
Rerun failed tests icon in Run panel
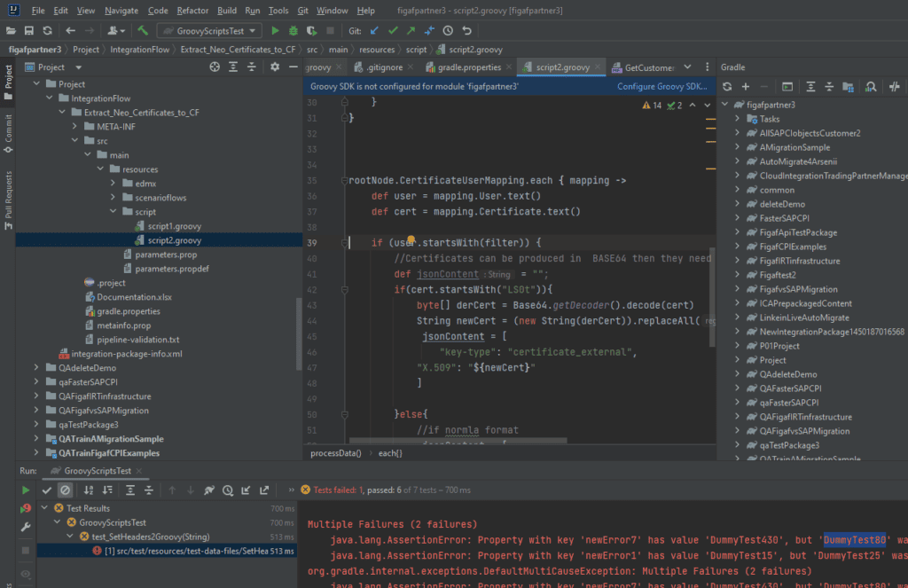[26, 509]
